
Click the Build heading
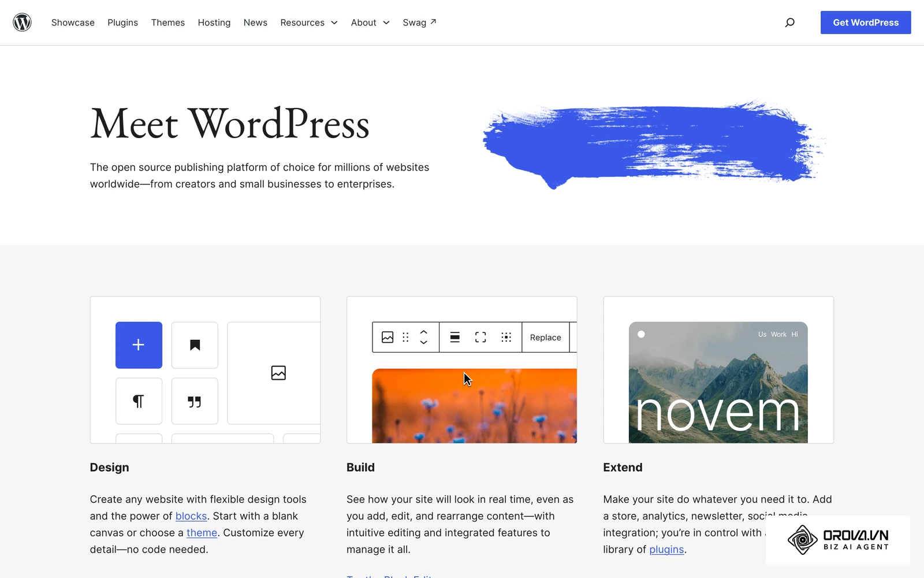(360, 468)
